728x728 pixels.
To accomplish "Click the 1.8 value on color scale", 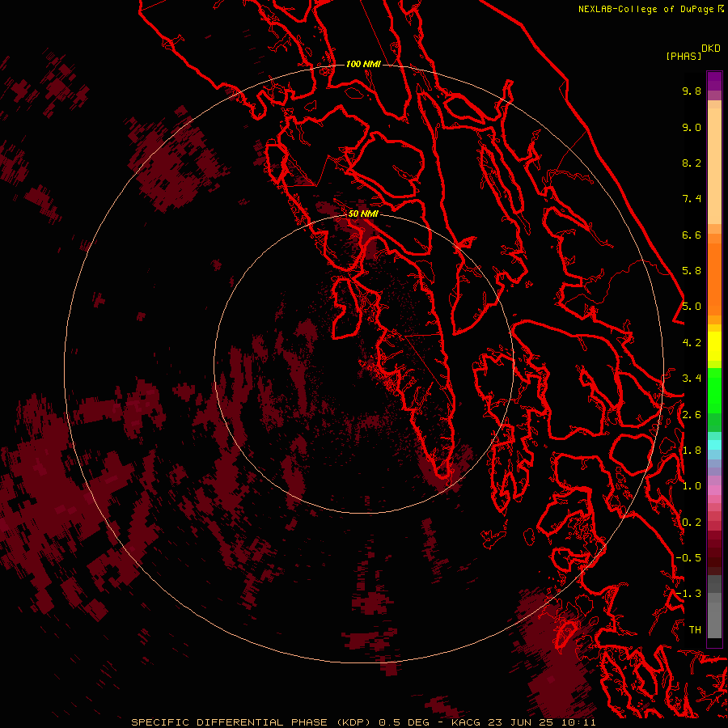I will pos(692,451).
